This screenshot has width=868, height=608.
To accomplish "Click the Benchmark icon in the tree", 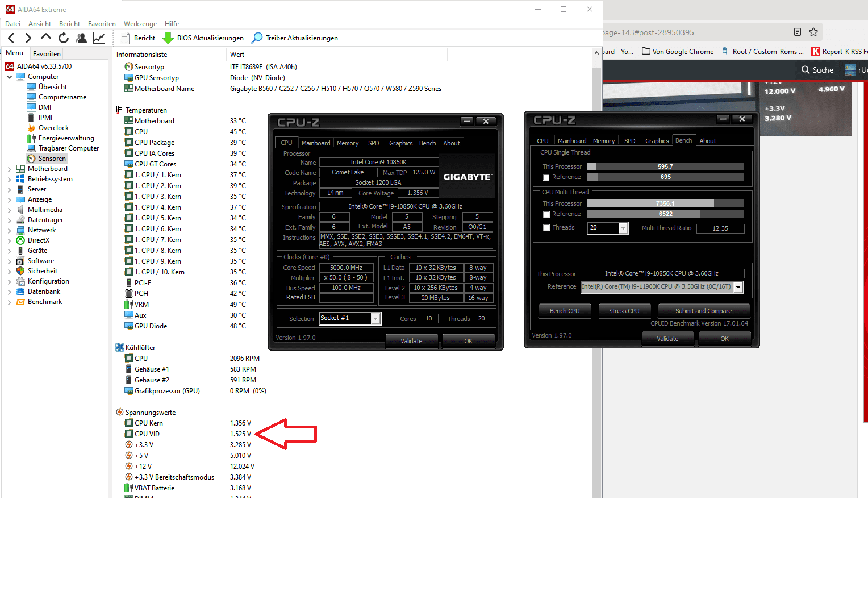I will (20, 302).
